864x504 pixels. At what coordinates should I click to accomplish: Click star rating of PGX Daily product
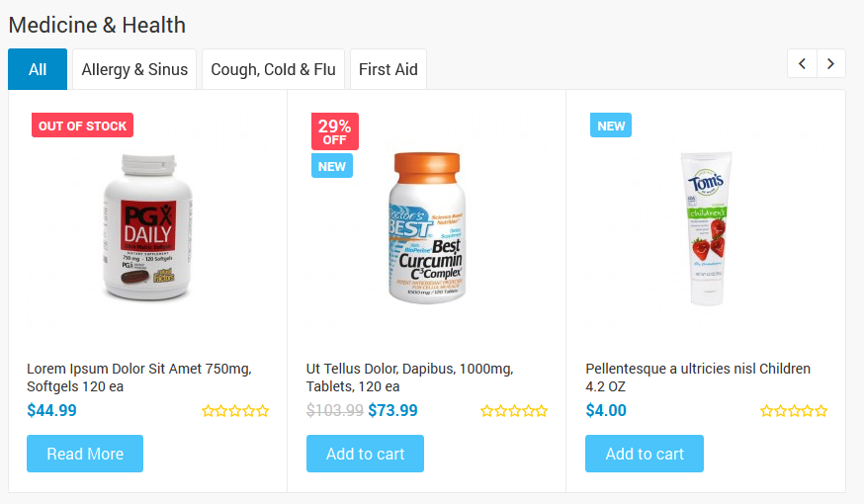tap(235, 411)
